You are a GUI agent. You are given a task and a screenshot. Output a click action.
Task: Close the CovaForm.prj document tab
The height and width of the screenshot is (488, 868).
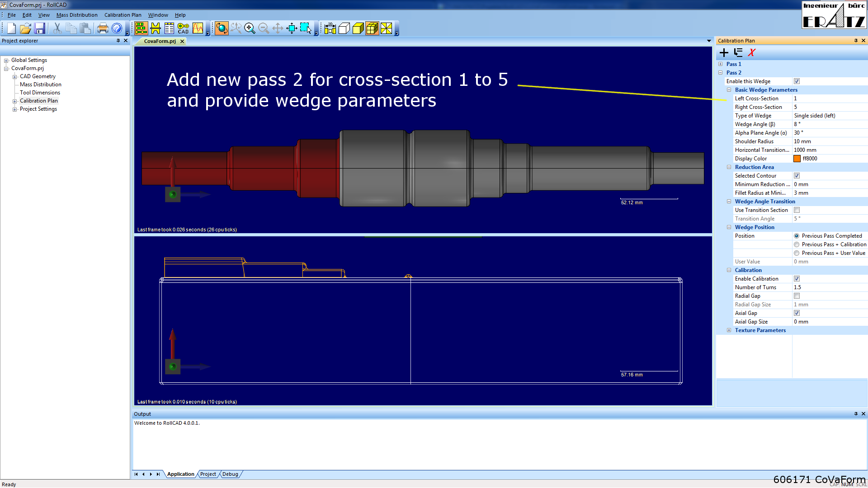[x=182, y=41]
